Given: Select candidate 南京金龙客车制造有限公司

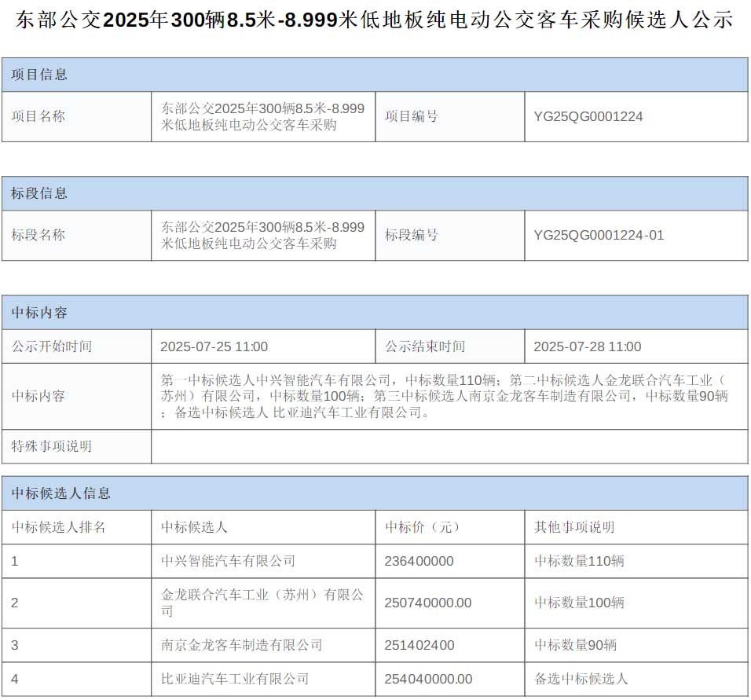Looking at the screenshot, I should click(241, 645).
